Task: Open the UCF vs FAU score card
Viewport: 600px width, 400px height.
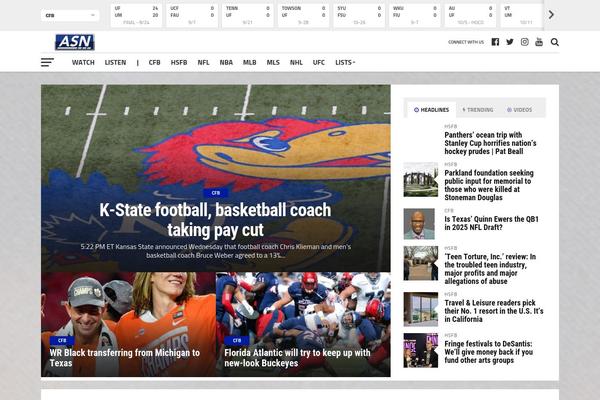Action: point(192,16)
